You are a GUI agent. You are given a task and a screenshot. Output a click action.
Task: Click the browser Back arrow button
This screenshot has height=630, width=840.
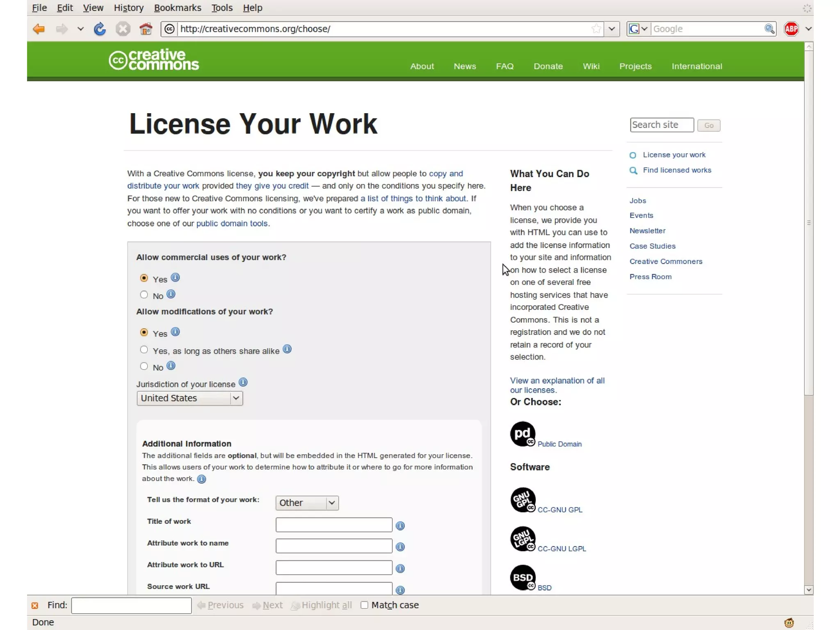pos(39,29)
